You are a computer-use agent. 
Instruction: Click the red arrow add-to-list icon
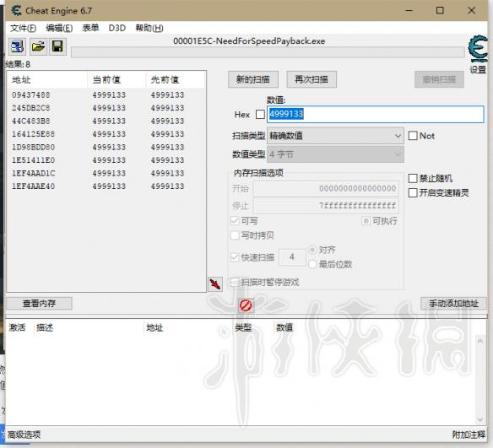(x=215, y=284)
